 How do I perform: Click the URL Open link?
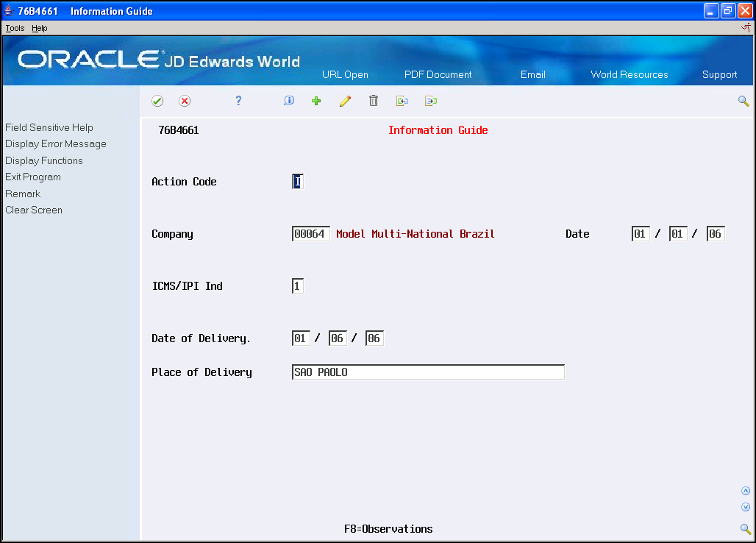pos(345,75)
